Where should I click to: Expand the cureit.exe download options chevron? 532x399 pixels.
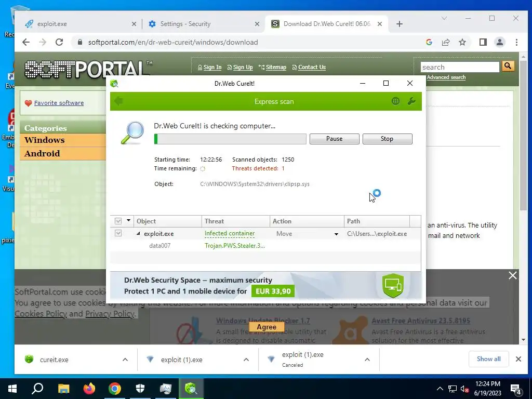point(125,360)
